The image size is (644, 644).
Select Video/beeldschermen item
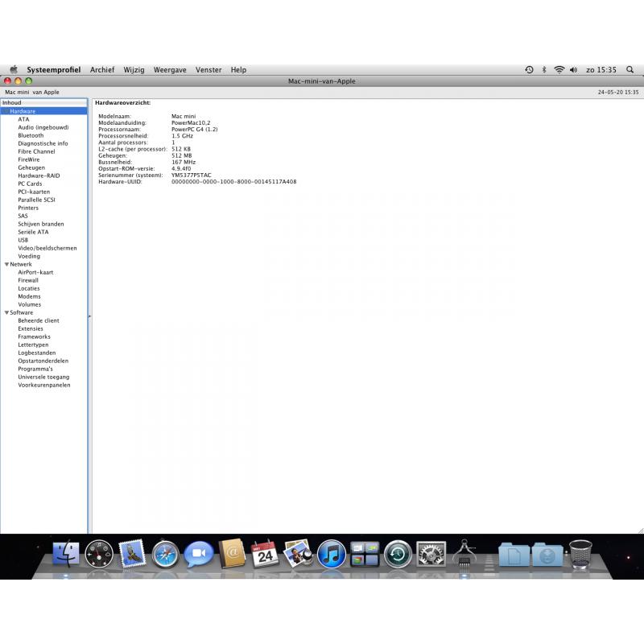click(47, 248)
